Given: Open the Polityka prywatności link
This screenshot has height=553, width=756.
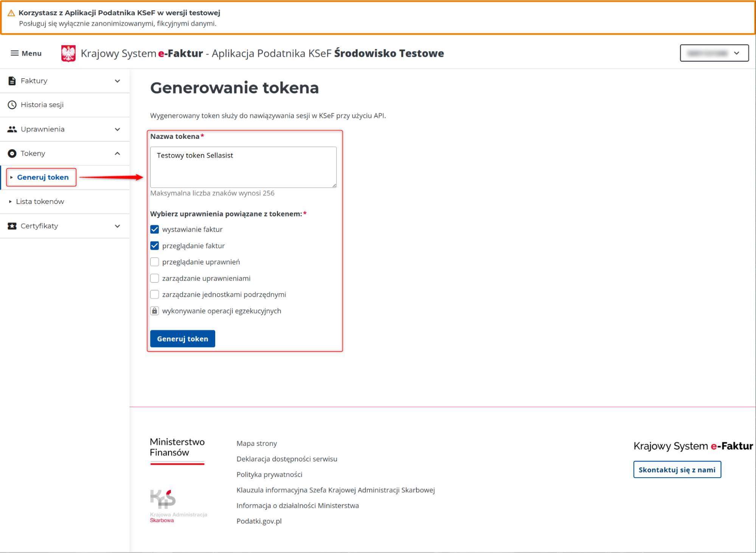Looking at the screenshot, I should point(269,474).
